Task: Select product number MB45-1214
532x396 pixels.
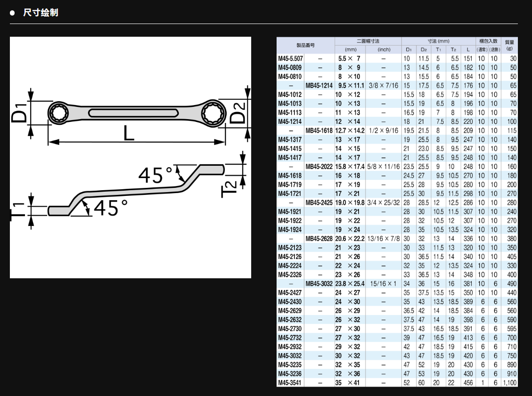Action: click(x=319, y=86)
